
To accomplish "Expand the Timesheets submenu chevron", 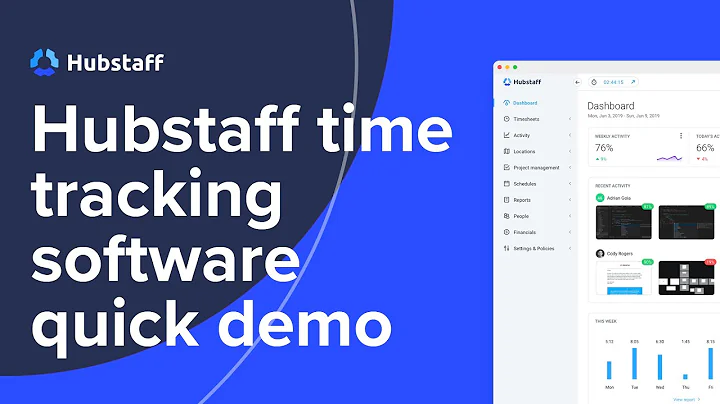I will tap(570, 119).
